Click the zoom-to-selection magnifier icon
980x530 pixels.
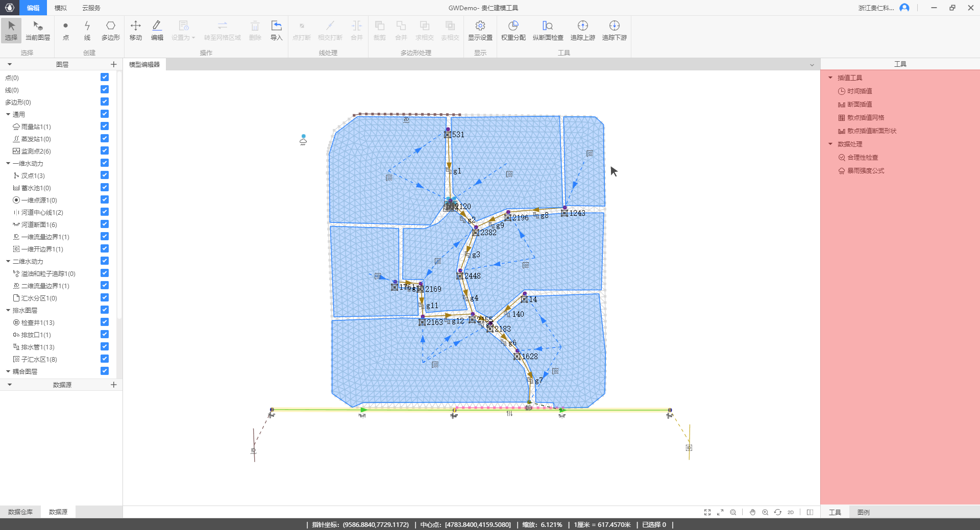click(x=733, y=512)
